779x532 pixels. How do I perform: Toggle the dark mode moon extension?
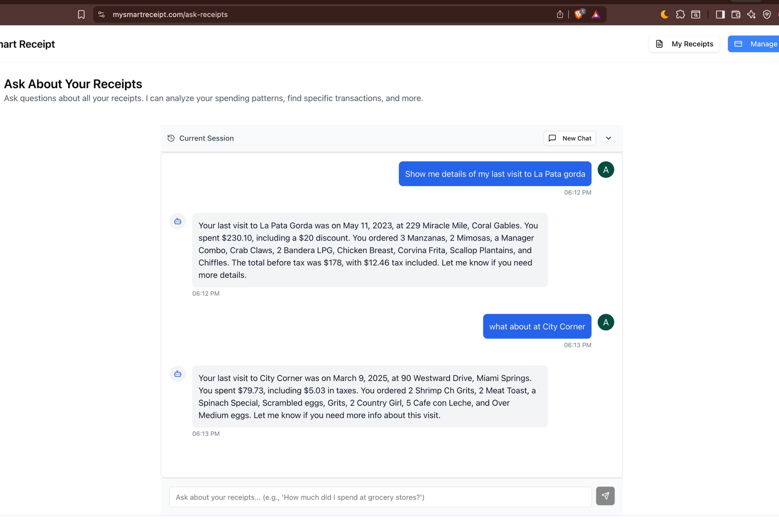[664, 14]
